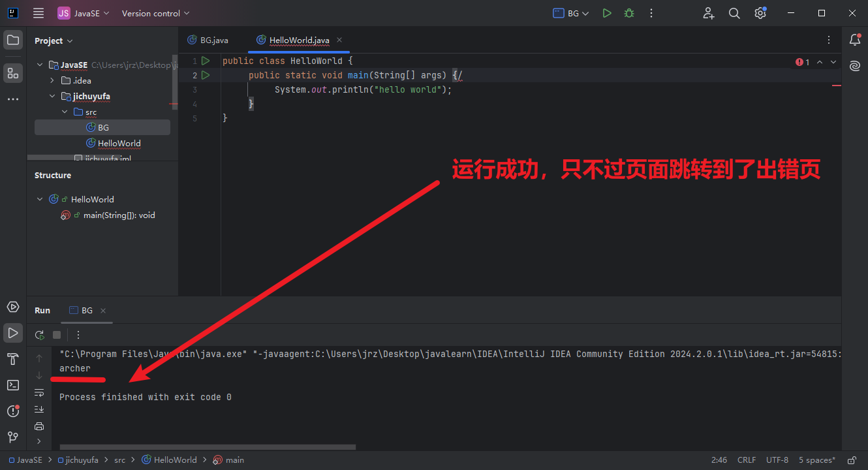Open the Terminal tool window
Viewport: 868px width, 470px height.
pos(13,385)
